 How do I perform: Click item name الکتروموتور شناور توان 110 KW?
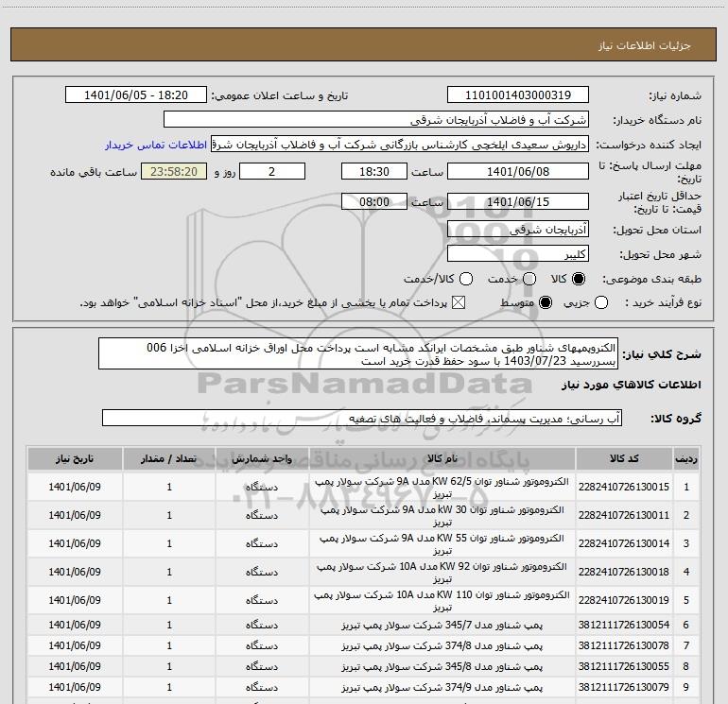[442, 600]
